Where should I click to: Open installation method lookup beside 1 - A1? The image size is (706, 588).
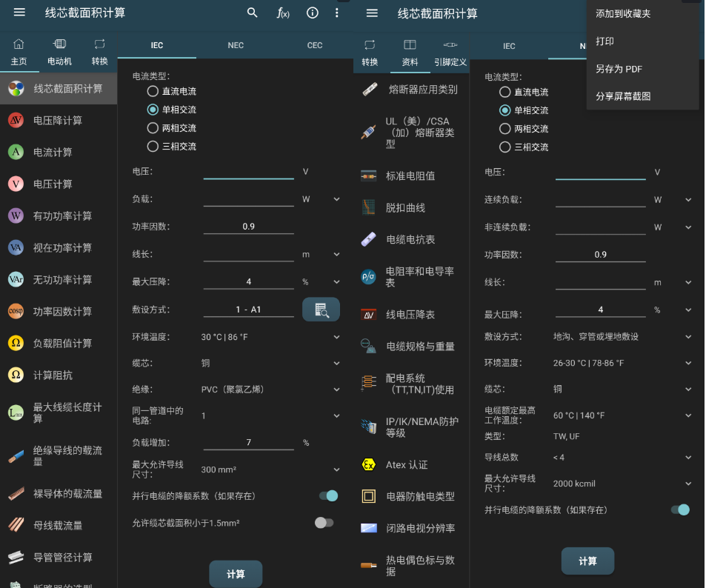pyautogui.click(x=321, y=310)
